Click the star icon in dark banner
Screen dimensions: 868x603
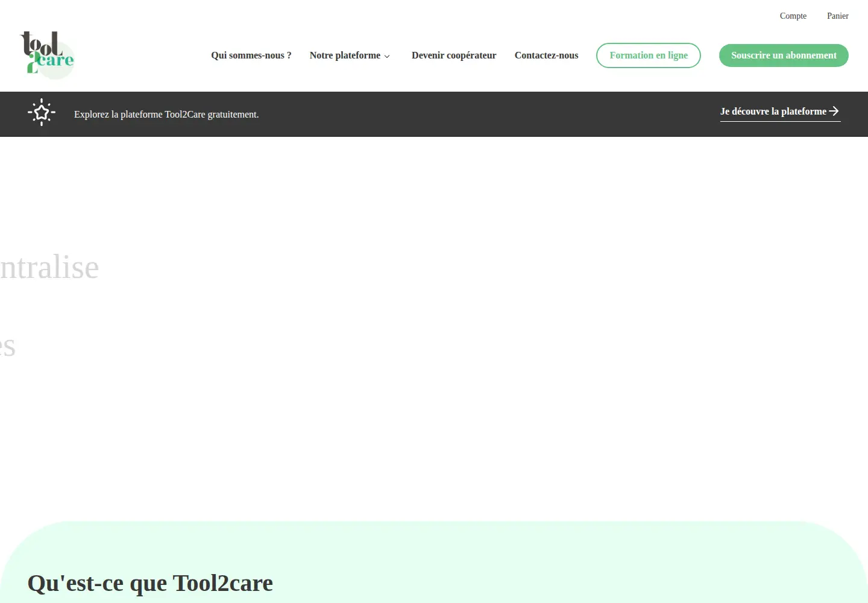42,112
